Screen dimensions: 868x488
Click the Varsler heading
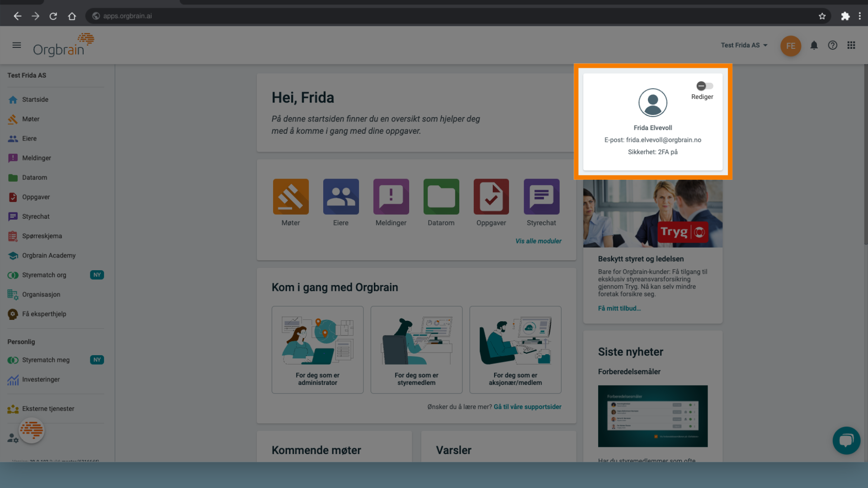pyautogui.click(x=453, y=450)
